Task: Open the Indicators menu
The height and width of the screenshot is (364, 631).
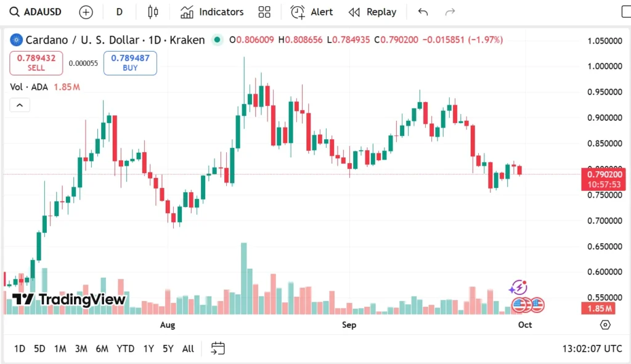Action: click(212, 12)
